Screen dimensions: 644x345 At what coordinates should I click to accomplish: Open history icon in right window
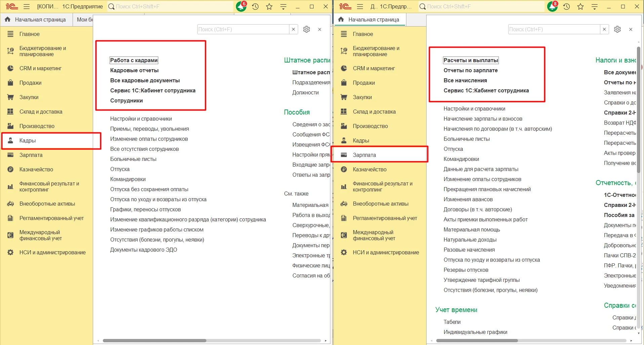(567, 6)
